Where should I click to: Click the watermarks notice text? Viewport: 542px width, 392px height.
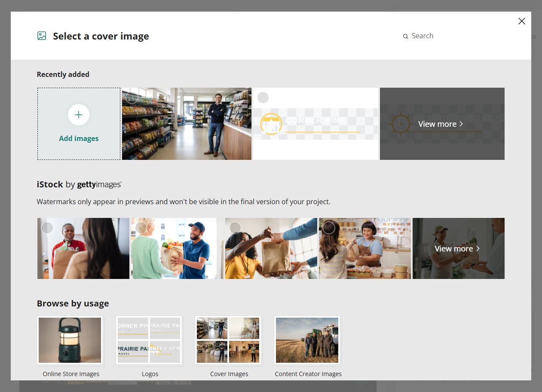184,202
